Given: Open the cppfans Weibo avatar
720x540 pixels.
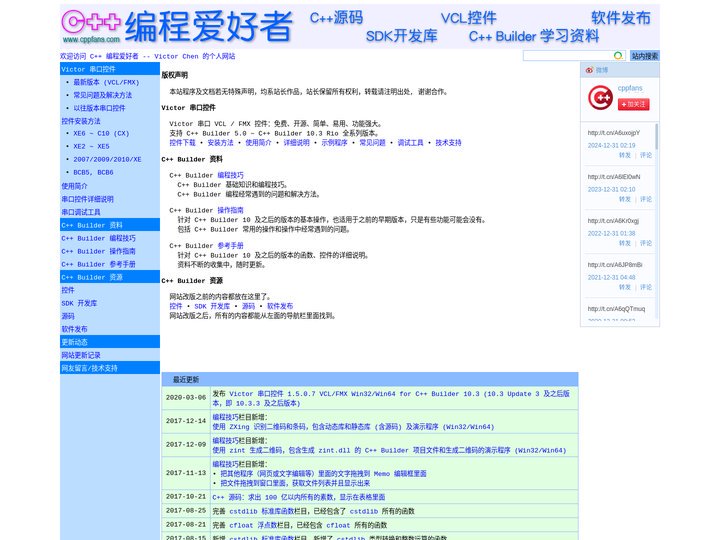Looking at the screenshot, I should (x=600, y=97).
